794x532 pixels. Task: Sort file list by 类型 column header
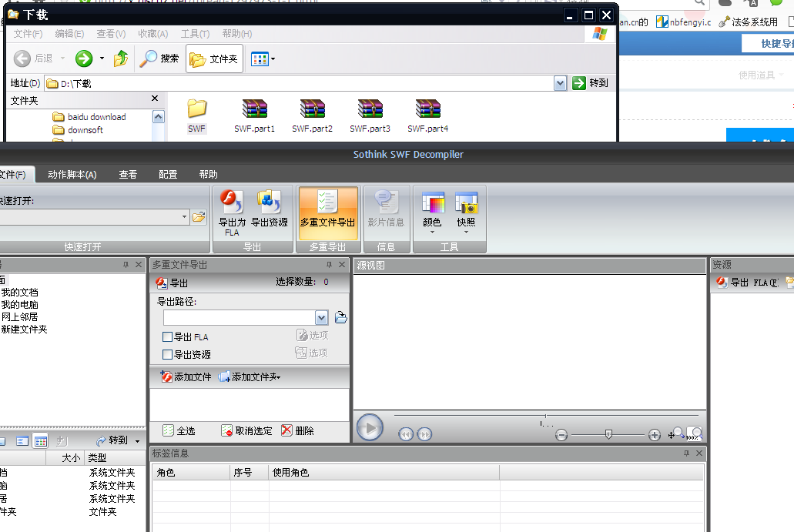coord(115,458)
